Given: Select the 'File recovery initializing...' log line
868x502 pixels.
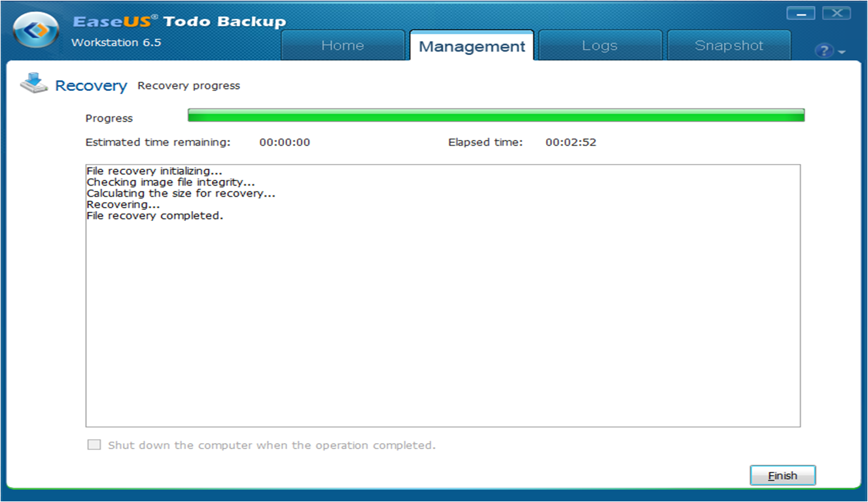Looking at the screenshot, I should click(x=154, y=171).
